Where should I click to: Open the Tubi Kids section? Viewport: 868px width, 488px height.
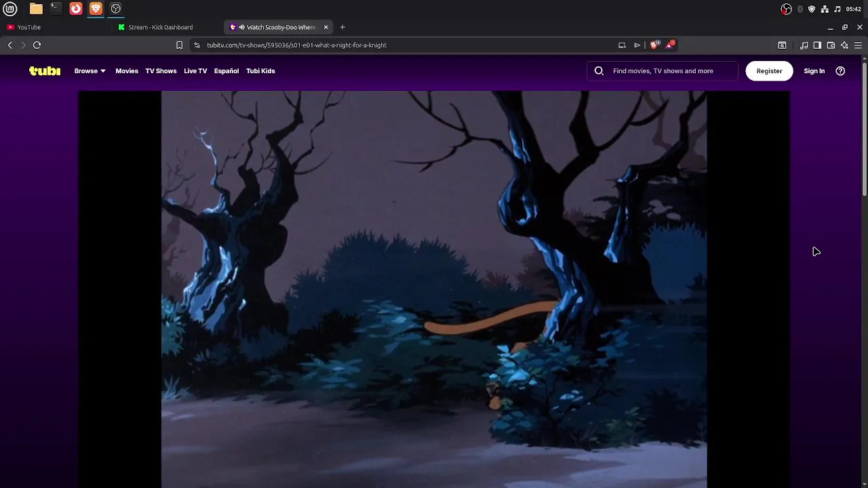click(260, 70)
